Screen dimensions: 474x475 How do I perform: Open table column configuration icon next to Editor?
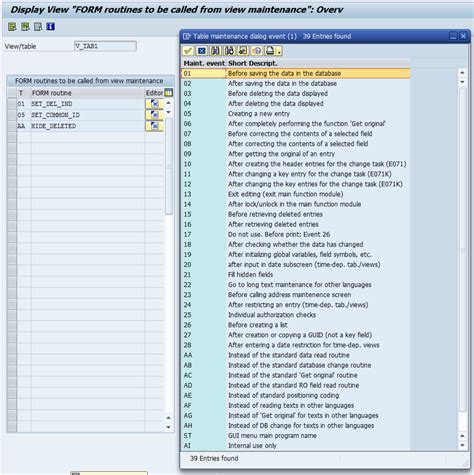pyautogui.click(x=169, y=93)
